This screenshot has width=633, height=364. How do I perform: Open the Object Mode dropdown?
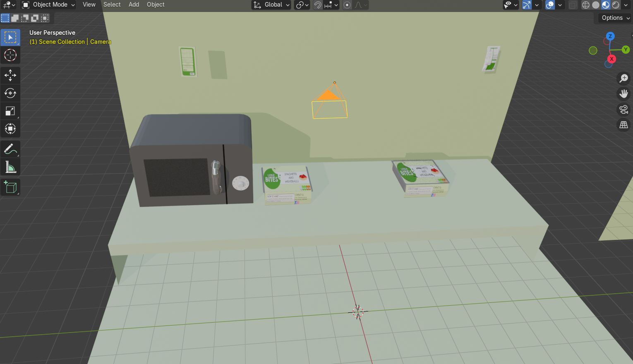pos(49,5)
